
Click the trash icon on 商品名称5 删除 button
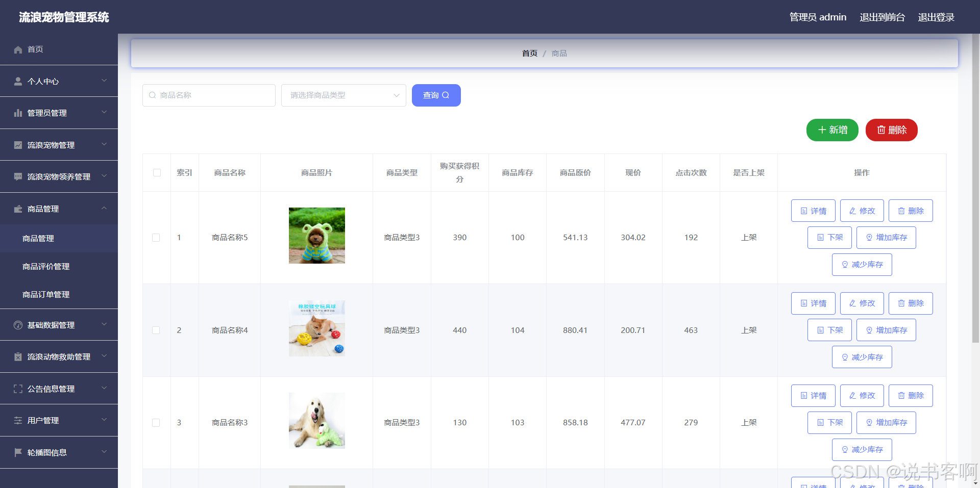point(901,211)
